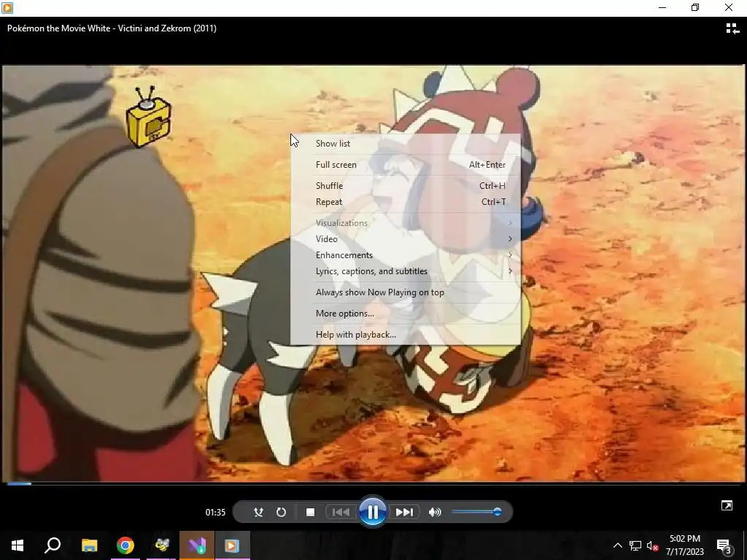Open the Windows Start menu
Viewport: 747px width, 560px height.
pyautogui.click(x=18, y=545)
